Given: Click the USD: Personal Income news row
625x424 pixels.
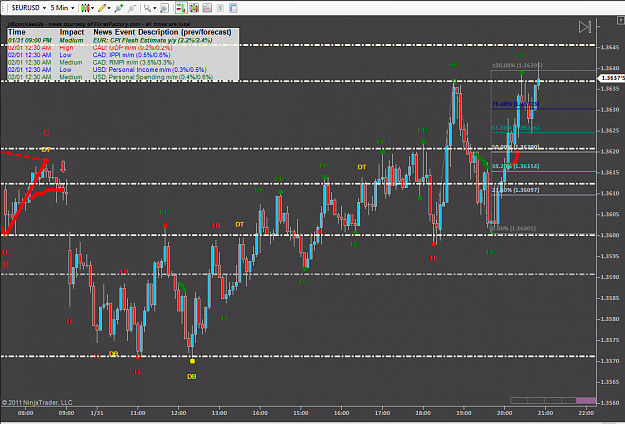Looking at the screenshot, I should [x=123, y=70].
